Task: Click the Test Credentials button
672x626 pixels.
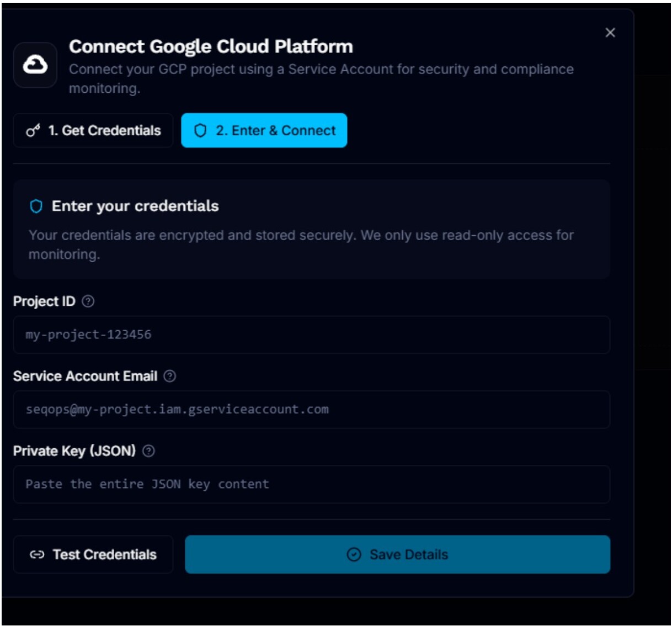Action: (93, 554)
